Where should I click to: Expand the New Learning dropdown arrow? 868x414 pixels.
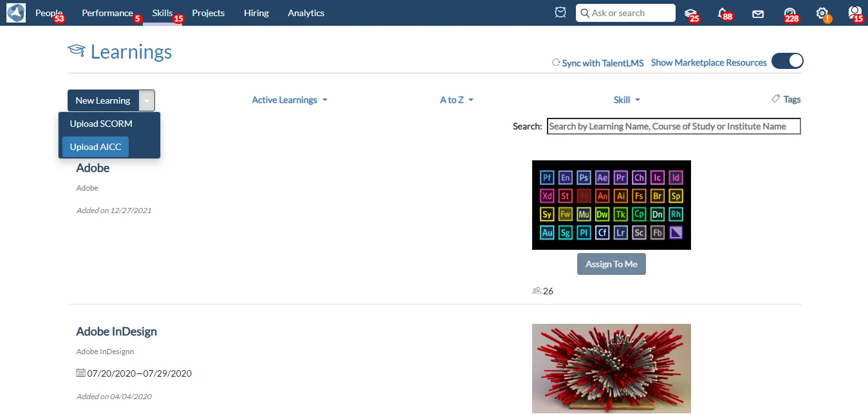147,100
